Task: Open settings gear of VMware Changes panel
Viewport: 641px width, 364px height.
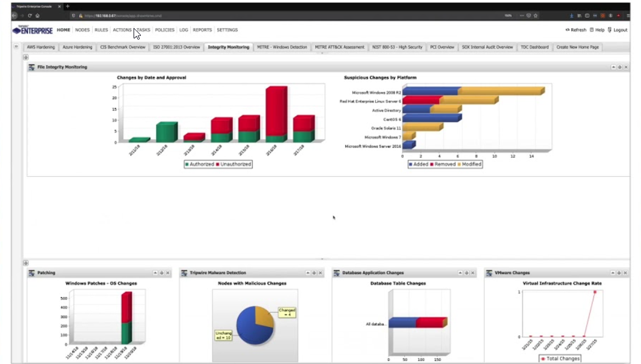Action: pyautogui.click(x=619, y=273)
